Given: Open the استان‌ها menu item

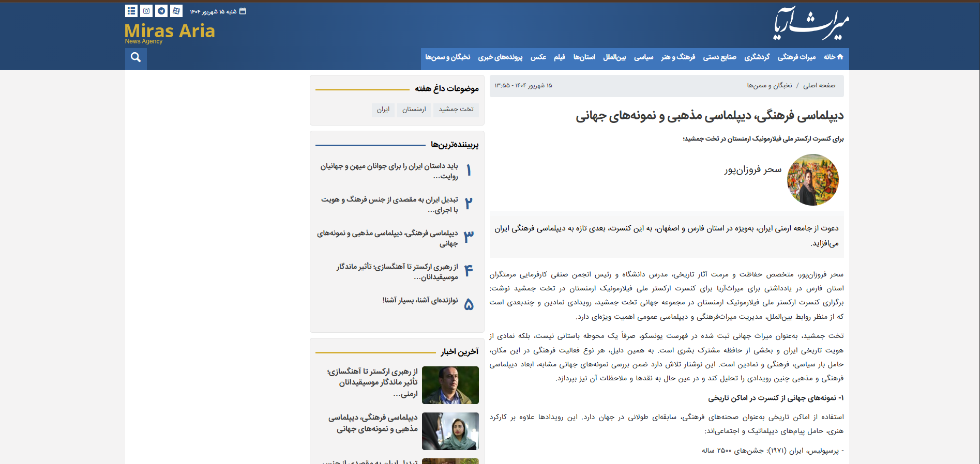Looking at the screenshot, I should (584, 57).
